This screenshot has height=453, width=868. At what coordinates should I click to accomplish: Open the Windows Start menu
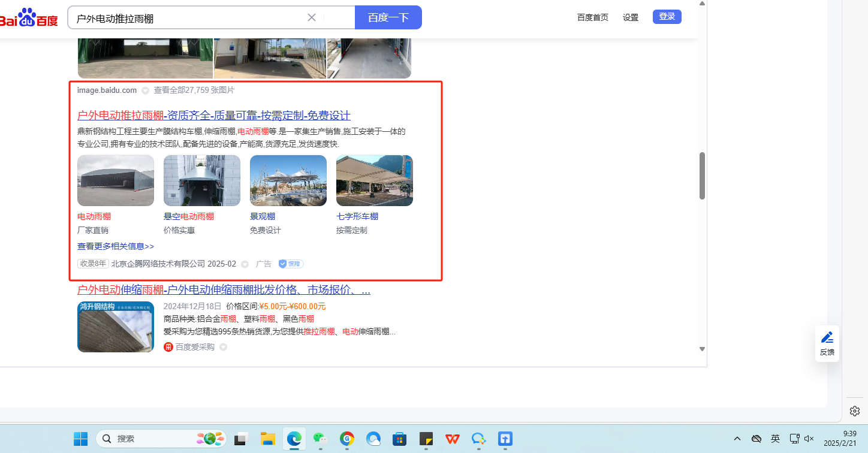80,439
